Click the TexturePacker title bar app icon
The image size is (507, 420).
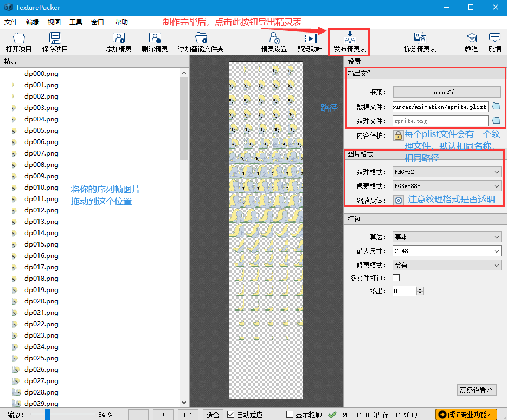(x=9, y=7)
